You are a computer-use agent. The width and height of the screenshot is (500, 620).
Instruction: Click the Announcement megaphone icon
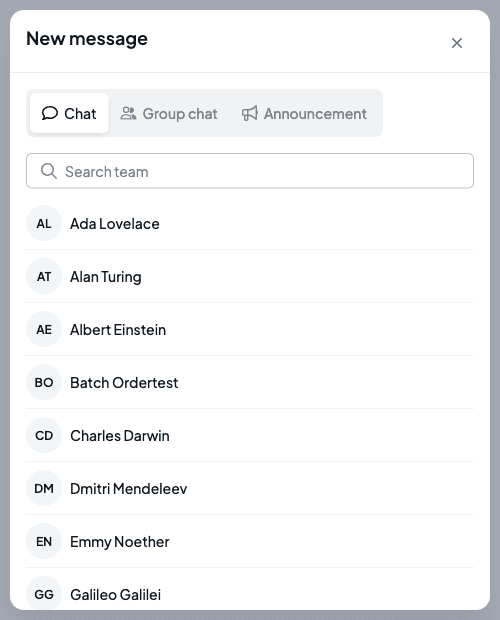coord(250,113)
